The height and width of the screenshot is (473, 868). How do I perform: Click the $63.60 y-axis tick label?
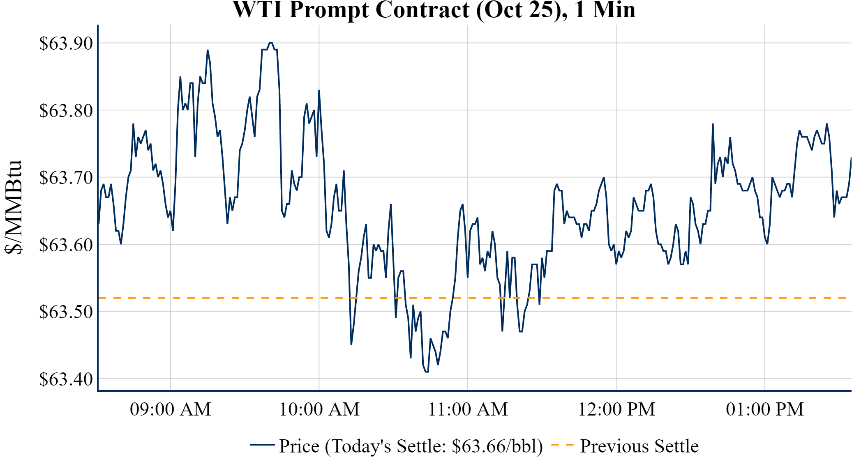[66, 245]
